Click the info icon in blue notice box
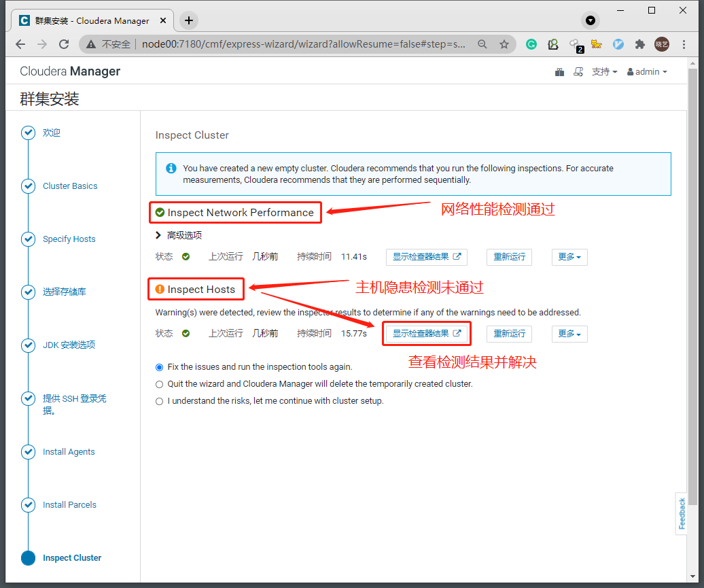Image resolution: width=704 pixels, height=588 pixels. 171,168
